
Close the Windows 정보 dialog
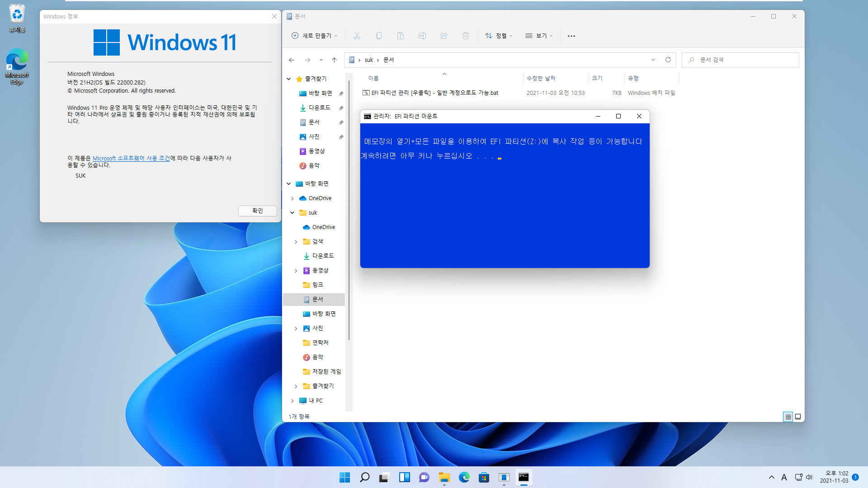point(274,16)
